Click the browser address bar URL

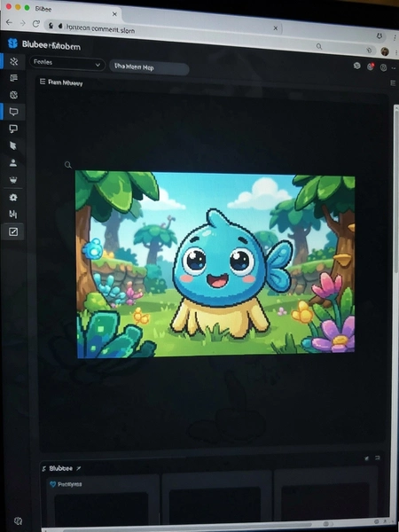[100, 29]
